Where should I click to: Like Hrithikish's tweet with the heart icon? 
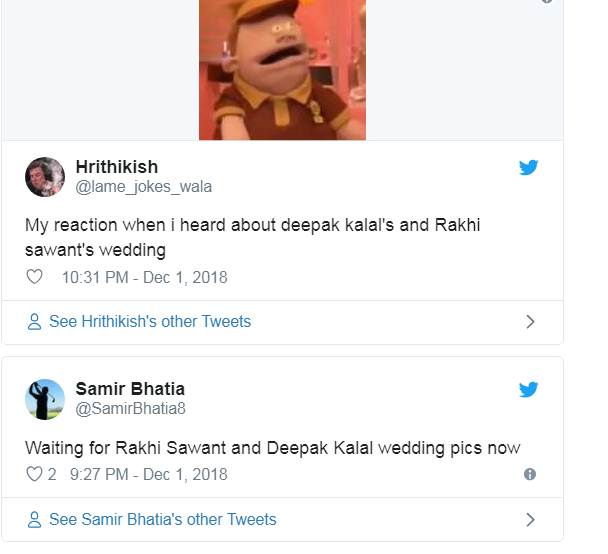coord(35,277)
